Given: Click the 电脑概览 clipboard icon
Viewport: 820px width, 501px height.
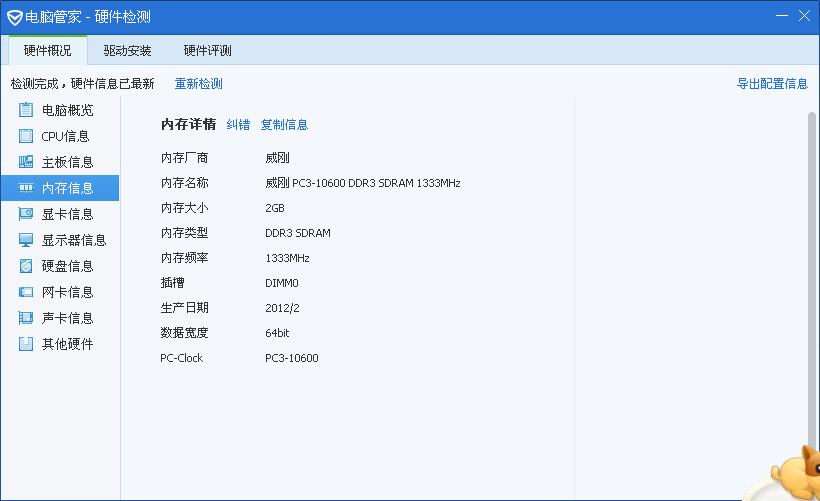Looking at the screenshot, I should (x=26, y=110).
